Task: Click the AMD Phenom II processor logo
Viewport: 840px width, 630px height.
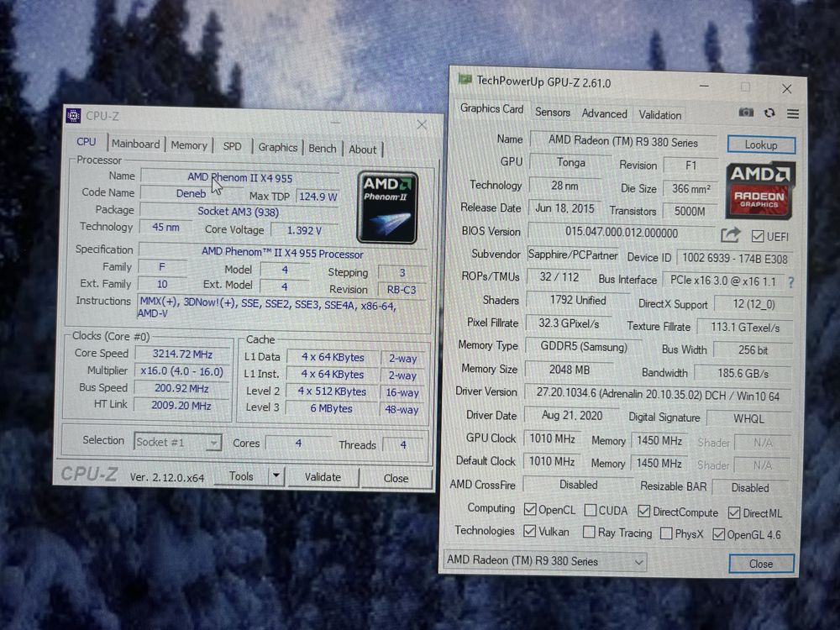Action: 387,207
